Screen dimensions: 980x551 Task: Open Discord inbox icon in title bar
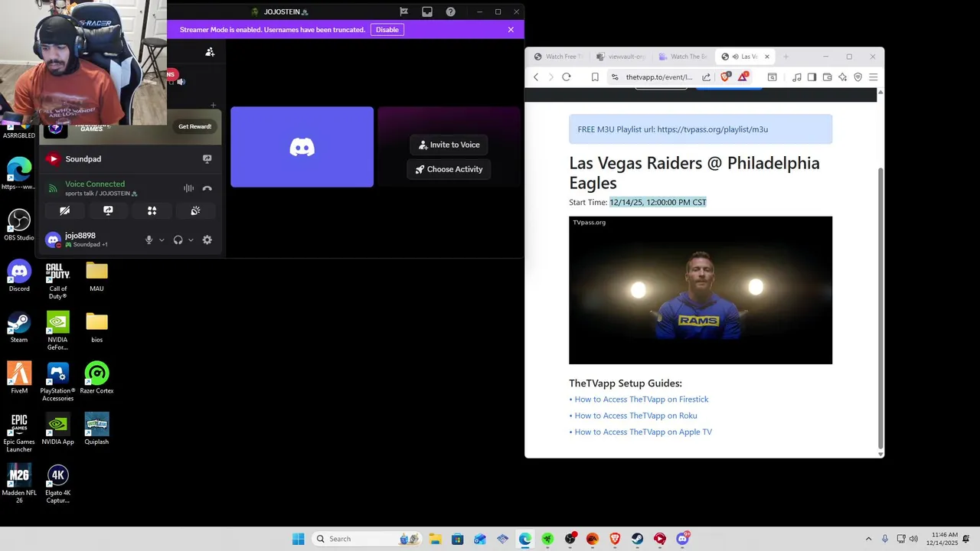pyautogui.click(x=427, y=11)
